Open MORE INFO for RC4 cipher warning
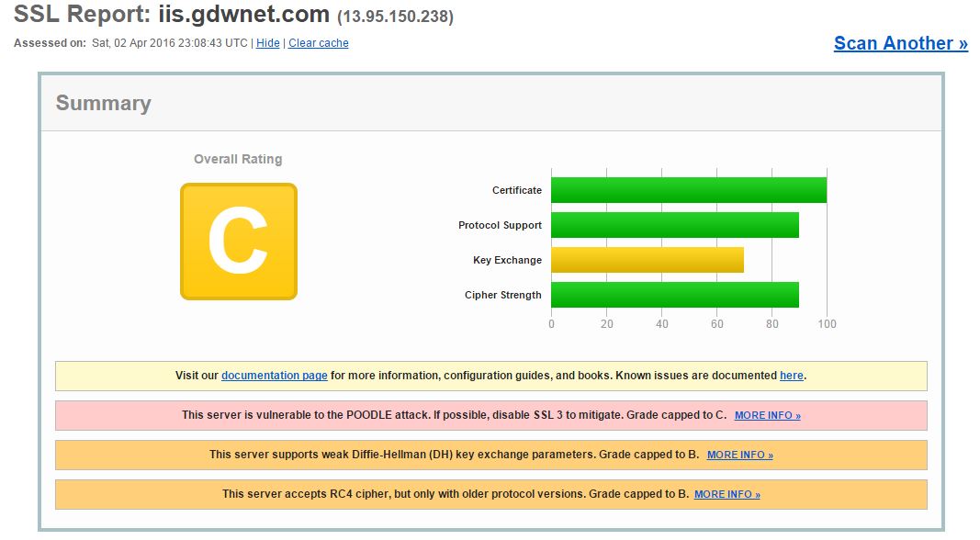980x540 pixels. [x=727, y=494]
